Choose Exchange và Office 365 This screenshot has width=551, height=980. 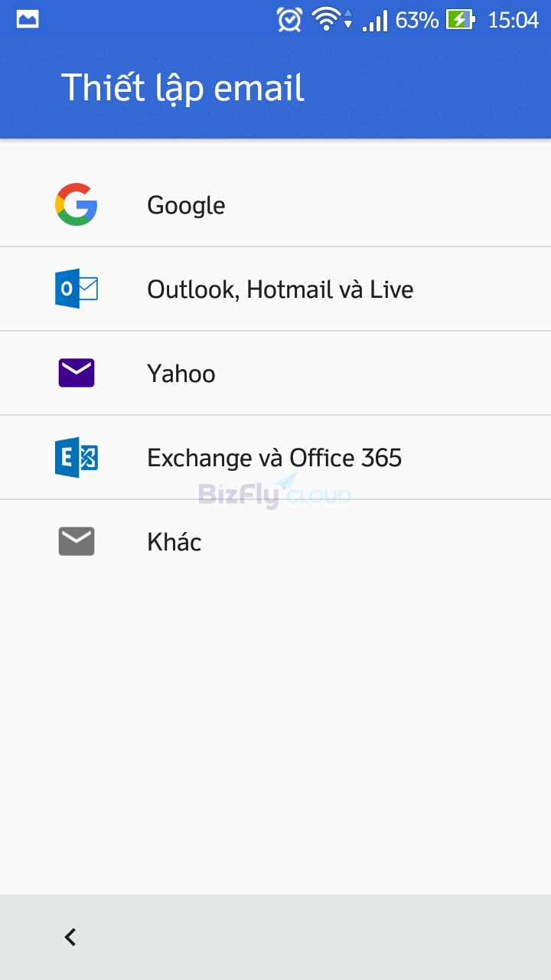point(275,457)
